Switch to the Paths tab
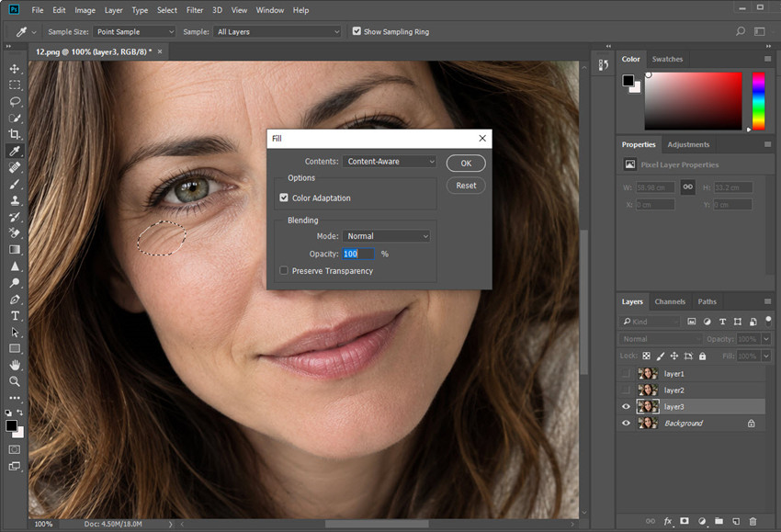 [x=707, y=301]
